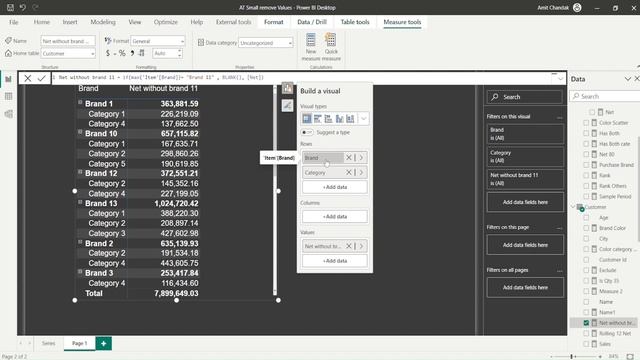640x360 pixels.
Task: Check the Has Both field checkbox
Action: pos(586,133)
